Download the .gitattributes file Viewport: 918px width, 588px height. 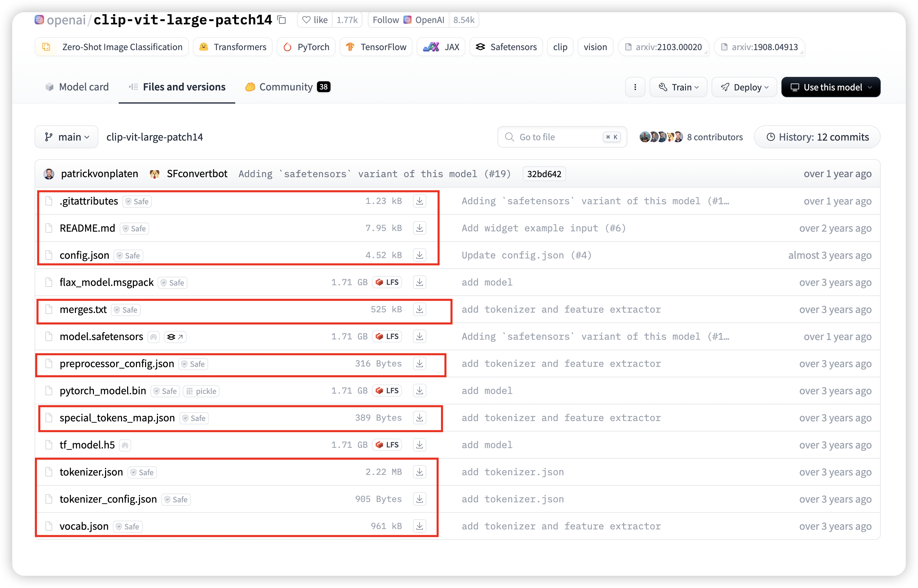[x=419, y=201]
